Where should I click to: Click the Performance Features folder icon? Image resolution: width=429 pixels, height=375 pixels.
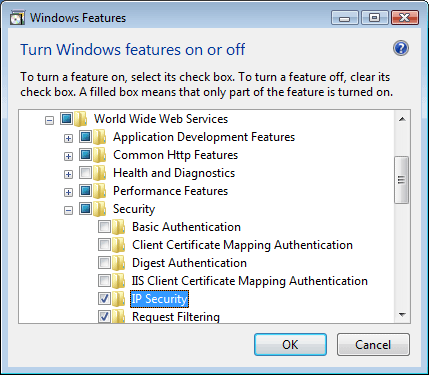click(x=100, y=191)
